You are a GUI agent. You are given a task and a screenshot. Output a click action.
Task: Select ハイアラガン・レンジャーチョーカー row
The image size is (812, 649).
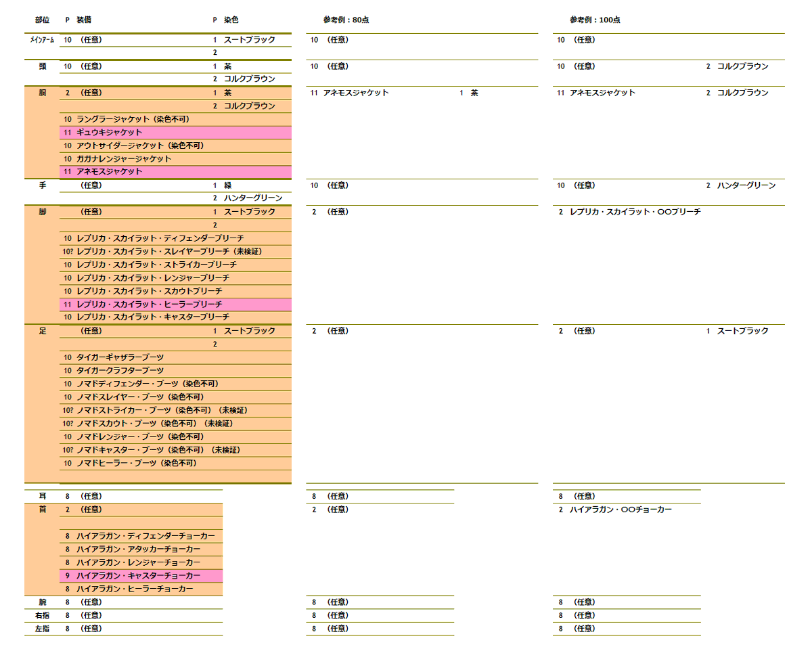tap(141, 562)
